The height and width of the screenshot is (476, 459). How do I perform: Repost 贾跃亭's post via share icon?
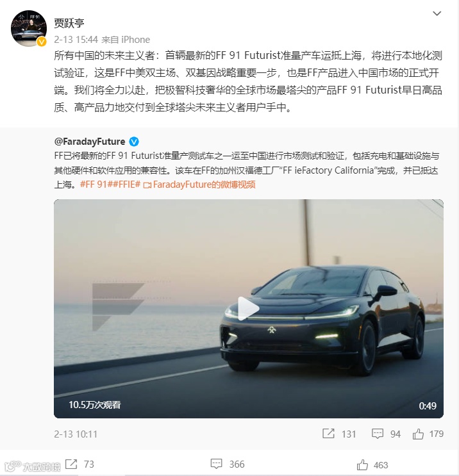pyautogui.click(x=71, y=464)
